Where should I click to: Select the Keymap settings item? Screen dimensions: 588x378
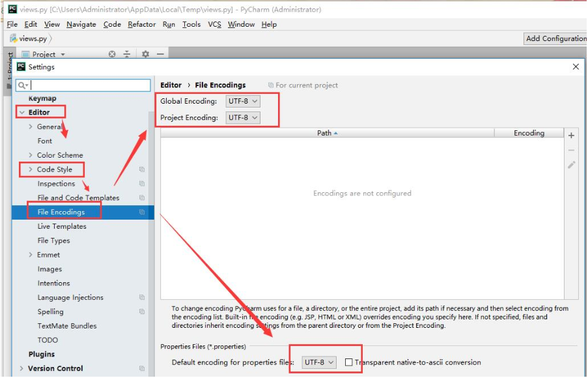[42, 98]
